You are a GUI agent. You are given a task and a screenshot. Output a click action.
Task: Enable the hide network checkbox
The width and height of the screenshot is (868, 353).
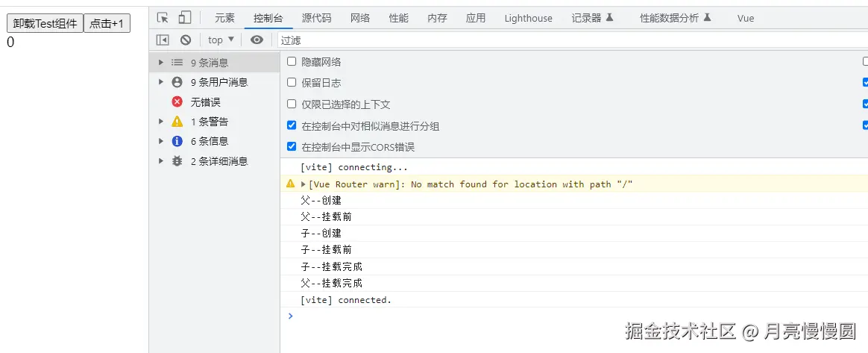[x=292, y=62]
